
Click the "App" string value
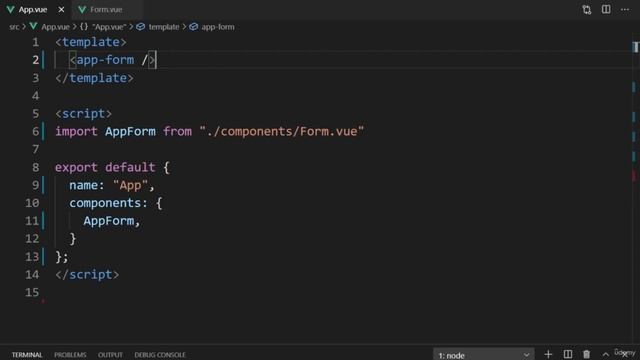pos(130,185)
